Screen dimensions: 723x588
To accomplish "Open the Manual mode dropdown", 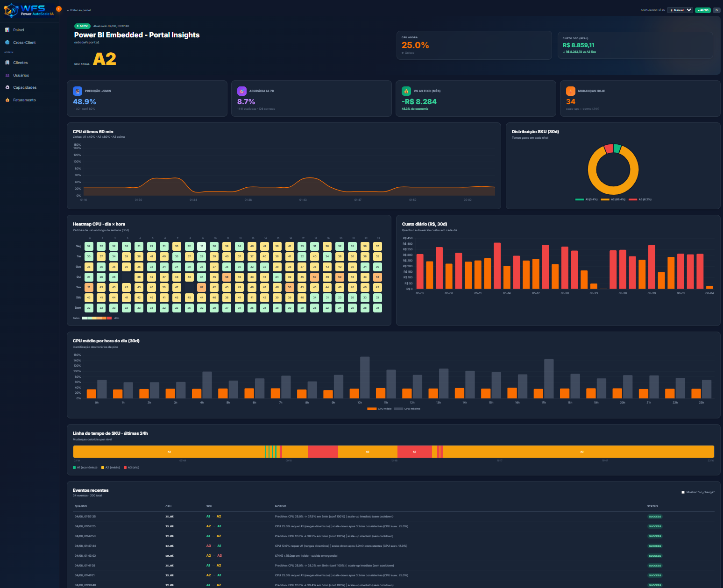I will (x=680, y=10).
